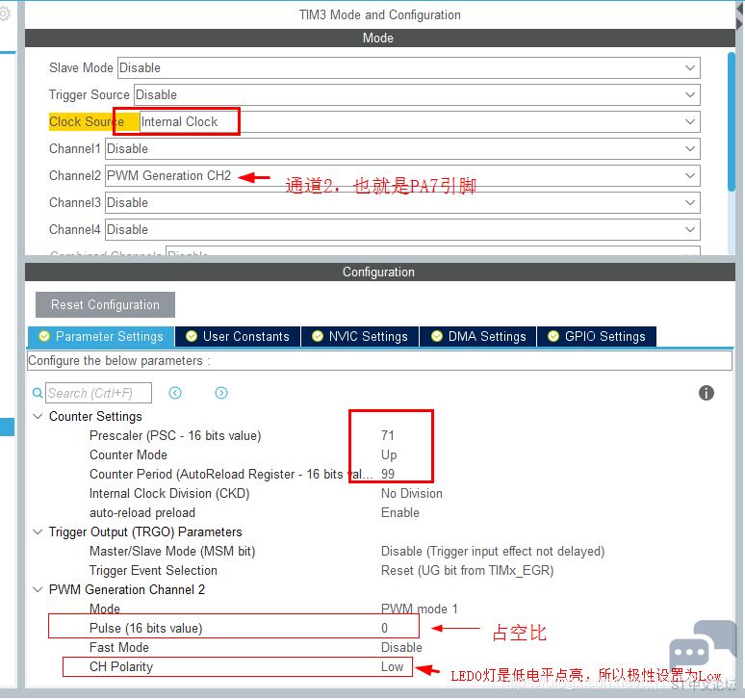Click the Prescaler (PSC) parameter label
745x700 pixels.
(x=175, y=435)
